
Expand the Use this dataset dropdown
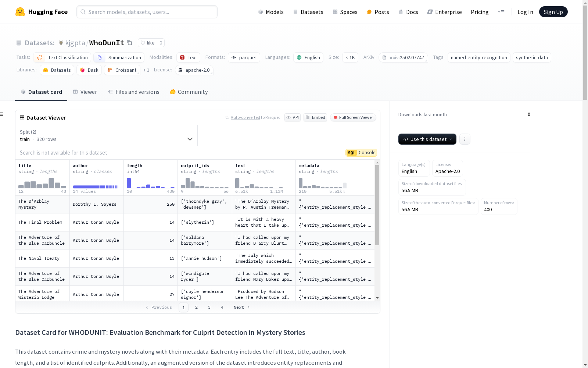click(x=427, y=139)
